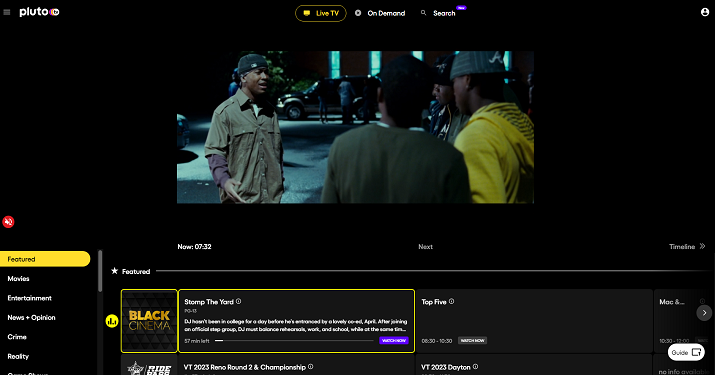Open the Search tab
715x375 pixels.
coord(443,13)
